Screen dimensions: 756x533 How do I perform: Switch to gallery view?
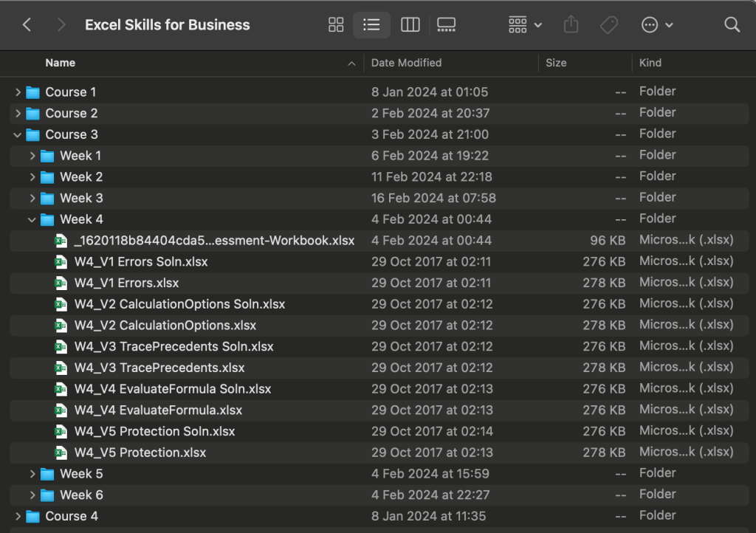coord(446,25)
